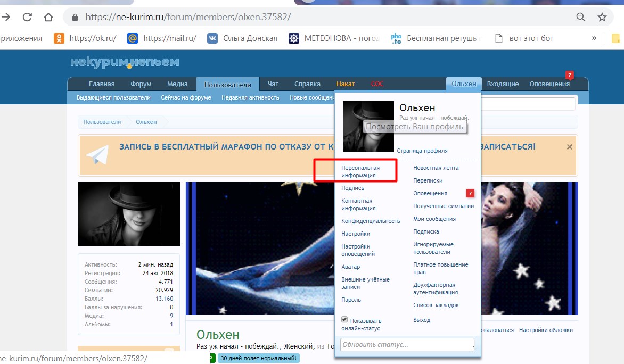624x364 pixels.
Task: Bookmark this page with the star icon
Action: pyautogui.click(x=602, y=16)
